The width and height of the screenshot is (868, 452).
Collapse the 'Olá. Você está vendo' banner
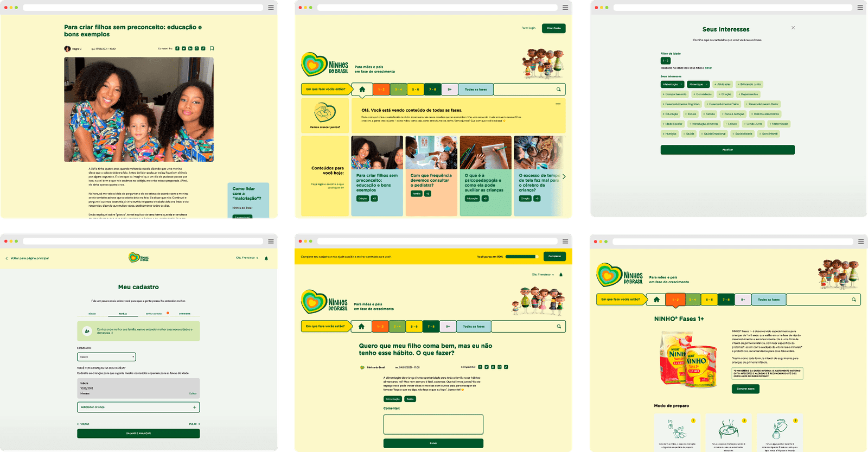[x=558, y=104]
